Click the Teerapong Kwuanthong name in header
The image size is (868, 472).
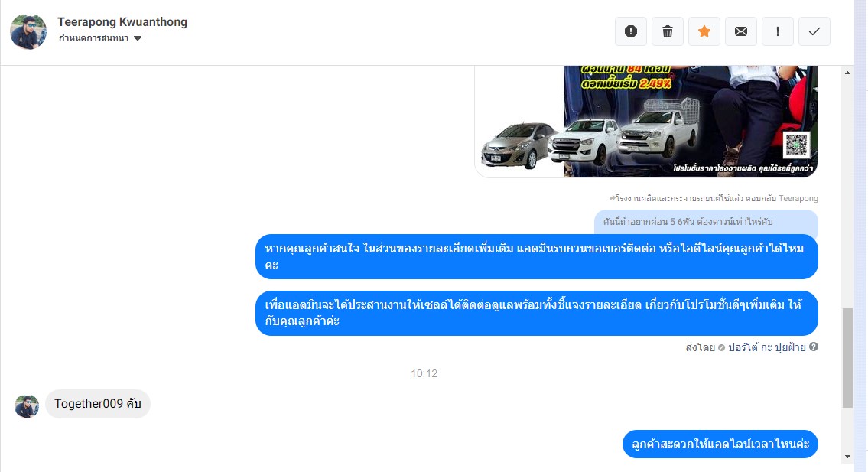[122, 22]
